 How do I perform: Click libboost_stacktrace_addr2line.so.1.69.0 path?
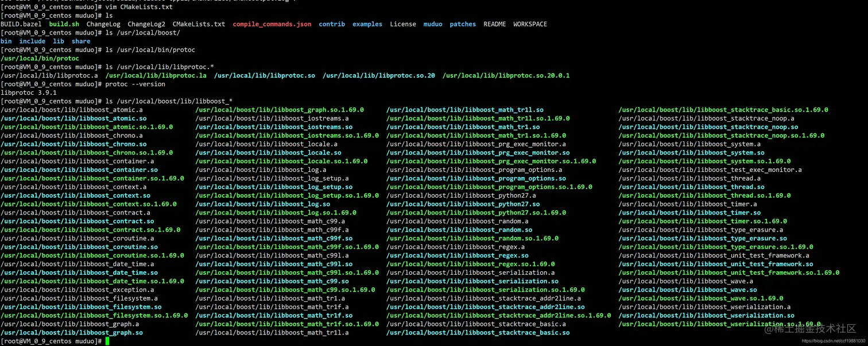click(499, 316)
